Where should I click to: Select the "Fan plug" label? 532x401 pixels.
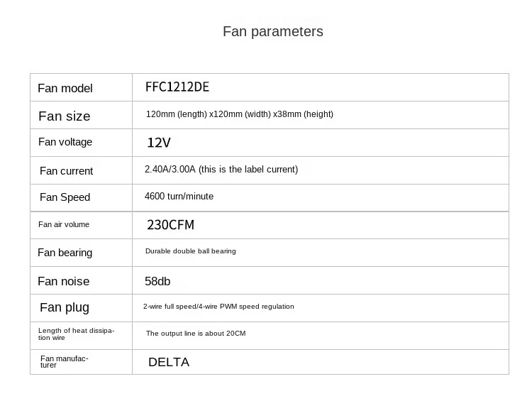(65, 307)
